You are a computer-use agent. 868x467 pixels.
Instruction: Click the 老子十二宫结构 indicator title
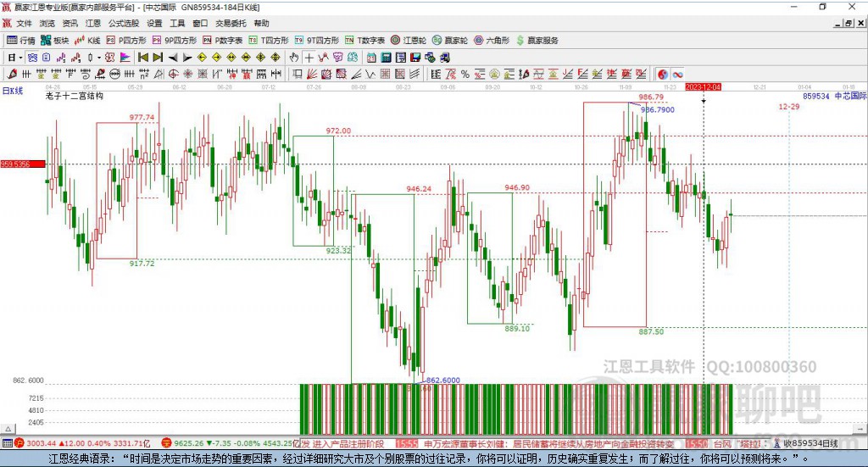(75, 96)
